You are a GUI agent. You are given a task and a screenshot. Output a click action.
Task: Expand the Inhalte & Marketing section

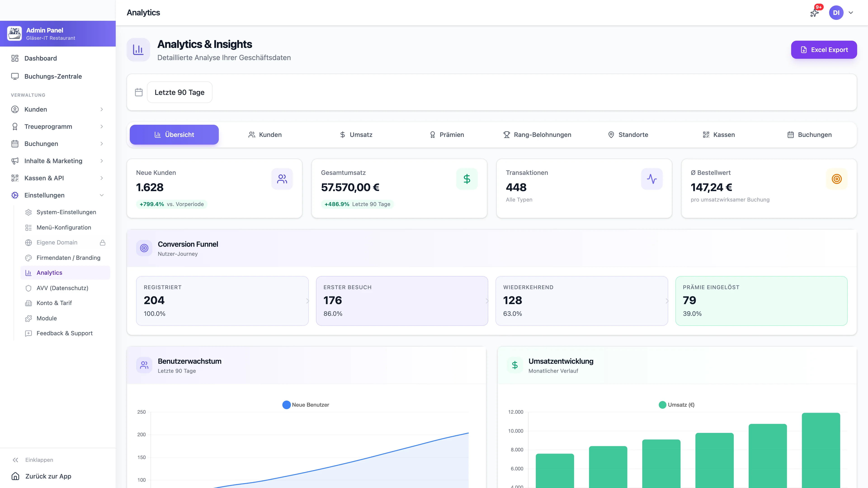(58, 161)
